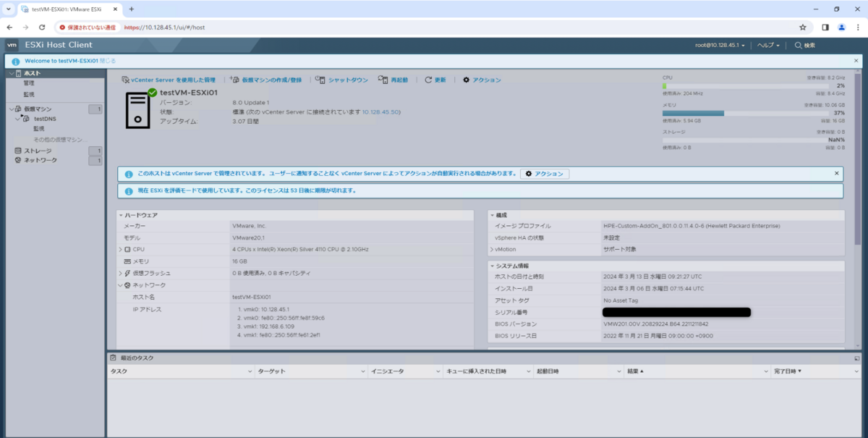Click the reboot (再起動) icon

point(383,80)
